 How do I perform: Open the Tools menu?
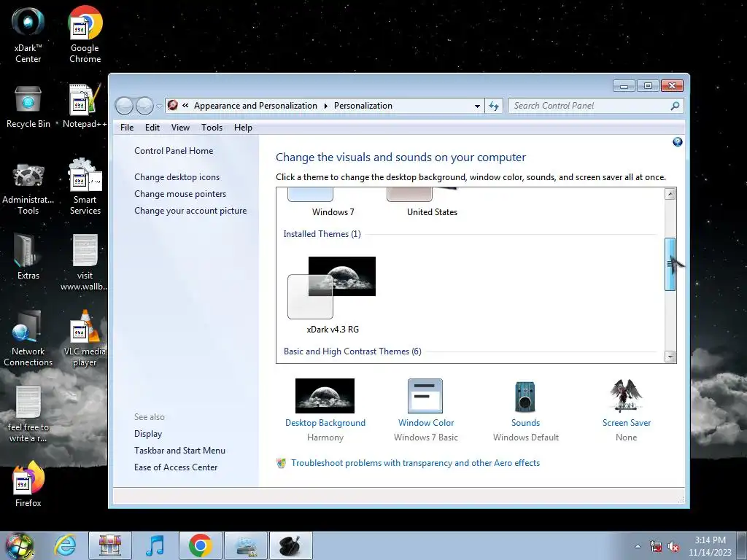[x=212, y=128]
